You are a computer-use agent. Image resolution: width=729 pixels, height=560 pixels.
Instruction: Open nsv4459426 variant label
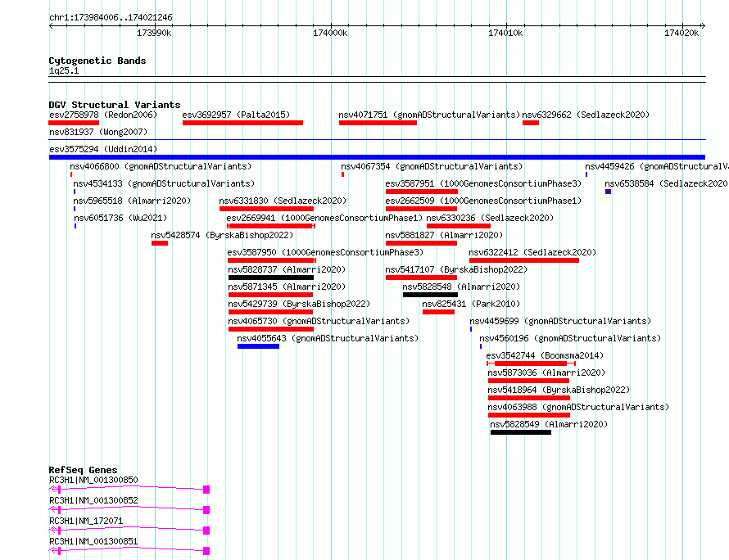pyautogui.click(x=657, y=166)
